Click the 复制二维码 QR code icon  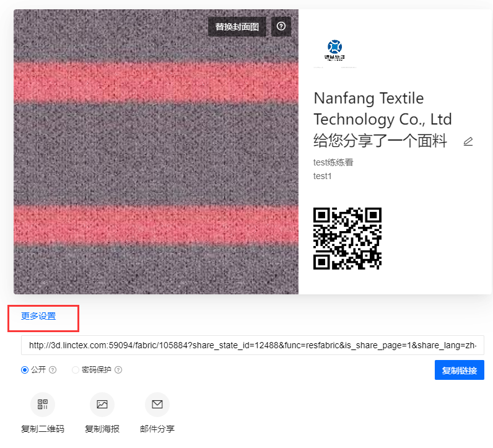43,405
